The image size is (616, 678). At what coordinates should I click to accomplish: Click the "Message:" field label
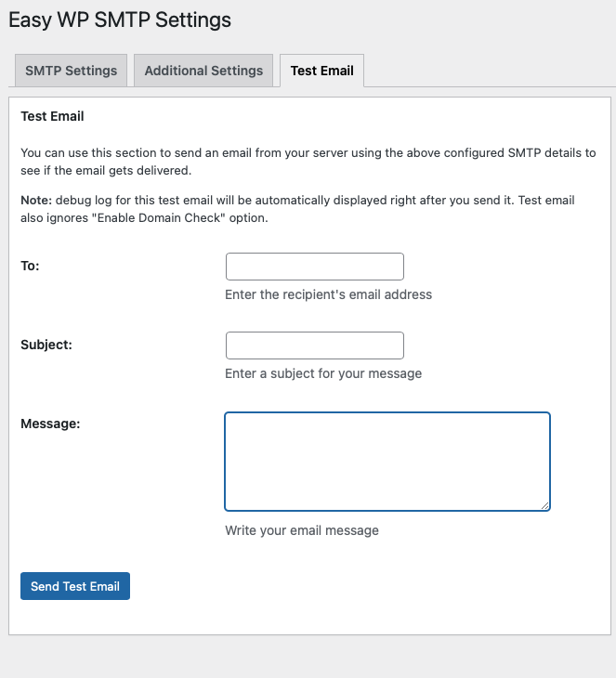tap(50, 424)
